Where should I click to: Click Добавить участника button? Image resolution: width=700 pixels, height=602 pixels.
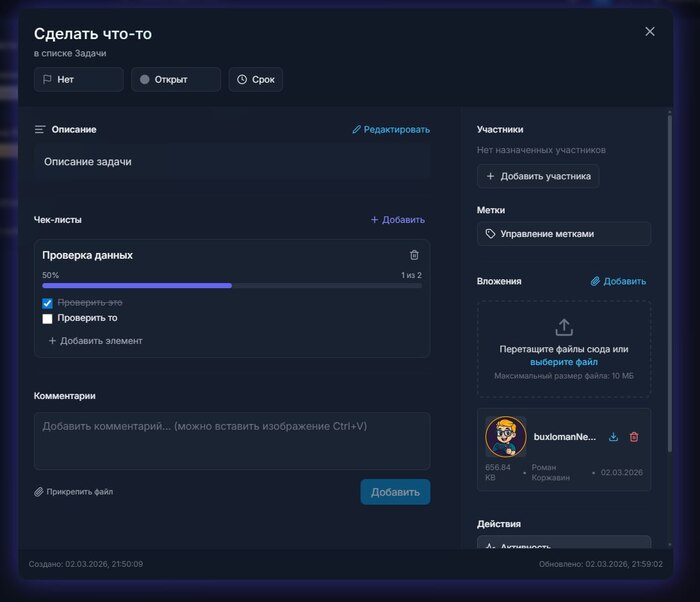coord(538,177)
